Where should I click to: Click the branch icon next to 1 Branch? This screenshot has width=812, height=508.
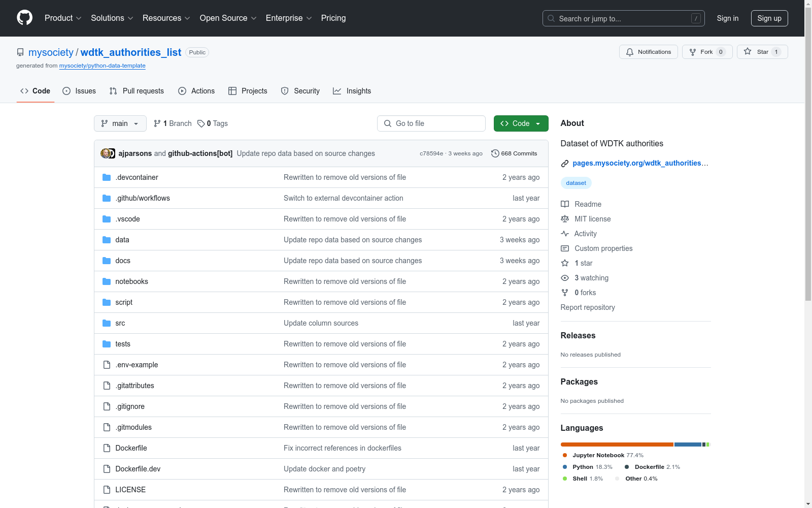(157, 123)
